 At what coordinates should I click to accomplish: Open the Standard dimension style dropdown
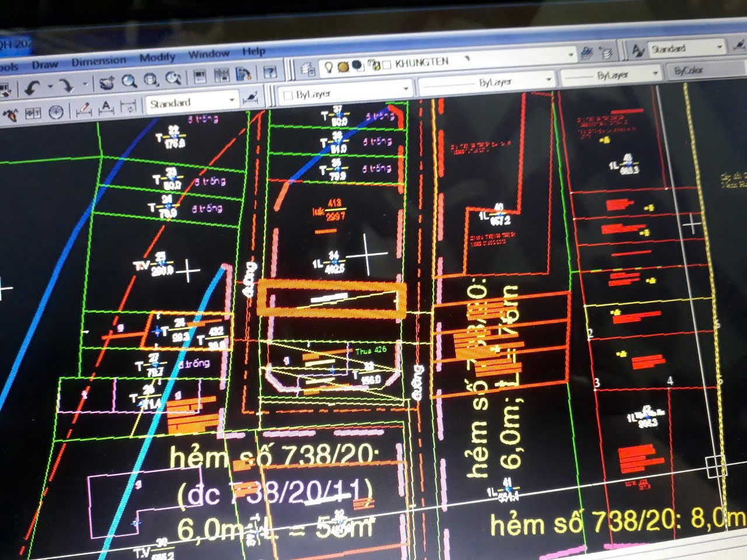[232, 100]
